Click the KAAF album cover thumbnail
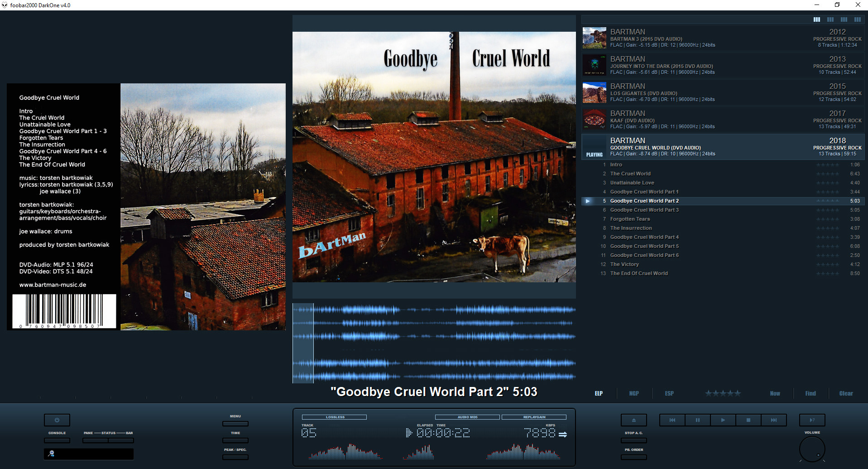 coord(594,120)
